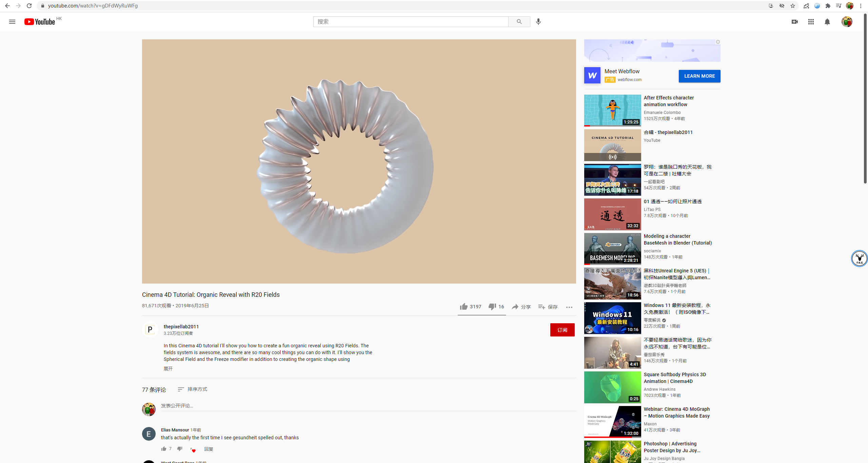The height and width of the screenshot is (463, 868).
Task: Click the search magnifier button
Action: coord(519,22)
